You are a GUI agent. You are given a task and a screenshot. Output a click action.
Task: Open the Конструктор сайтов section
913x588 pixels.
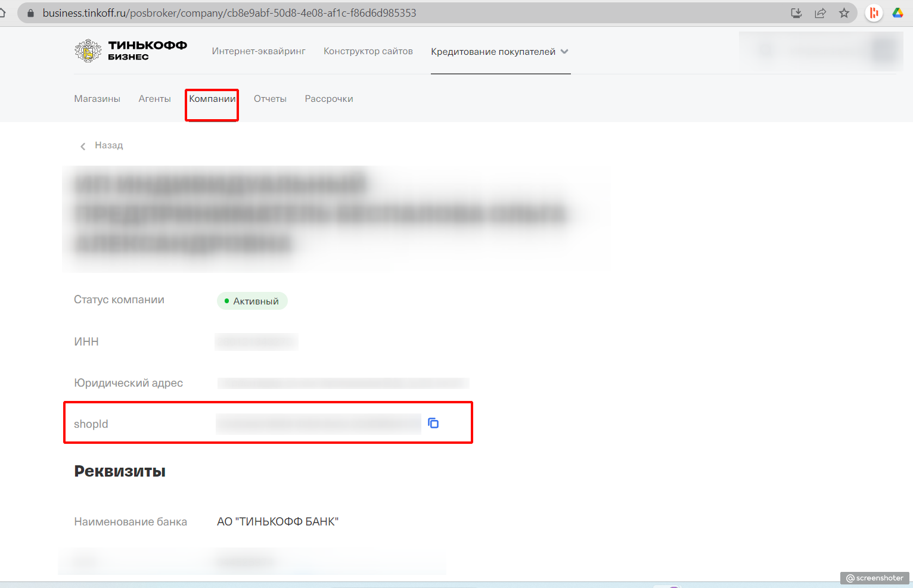368,51
